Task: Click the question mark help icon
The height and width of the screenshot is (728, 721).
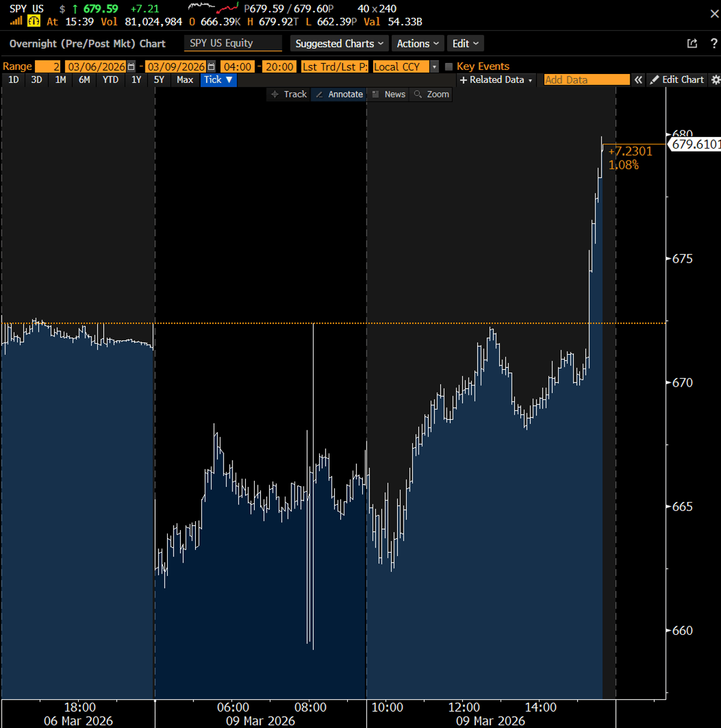Action: point(713,43)
